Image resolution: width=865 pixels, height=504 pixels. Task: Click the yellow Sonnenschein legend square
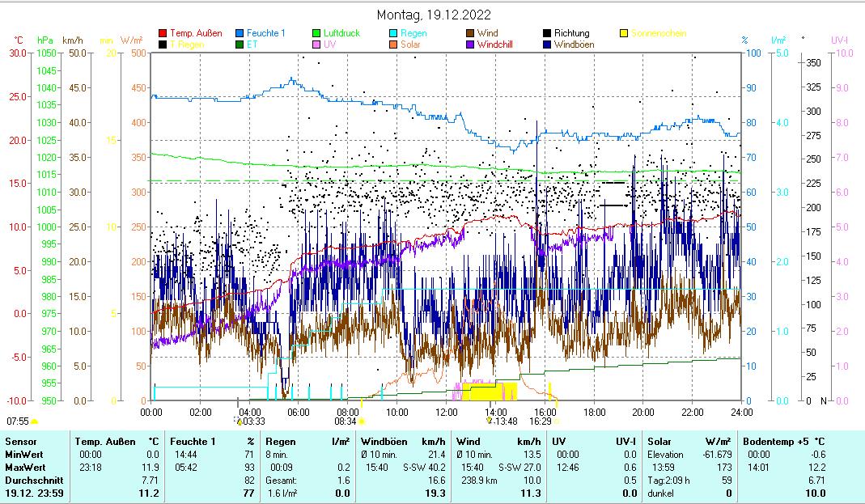(625, 34)
